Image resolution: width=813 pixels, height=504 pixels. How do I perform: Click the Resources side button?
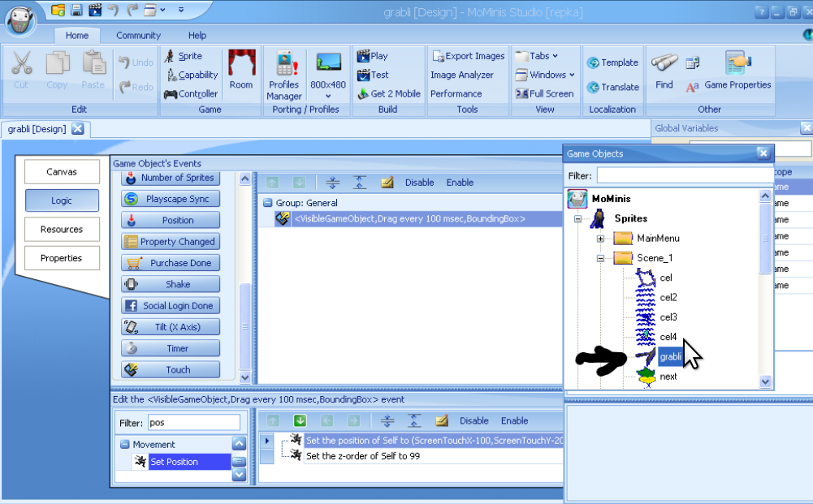(x=62, y=230)
